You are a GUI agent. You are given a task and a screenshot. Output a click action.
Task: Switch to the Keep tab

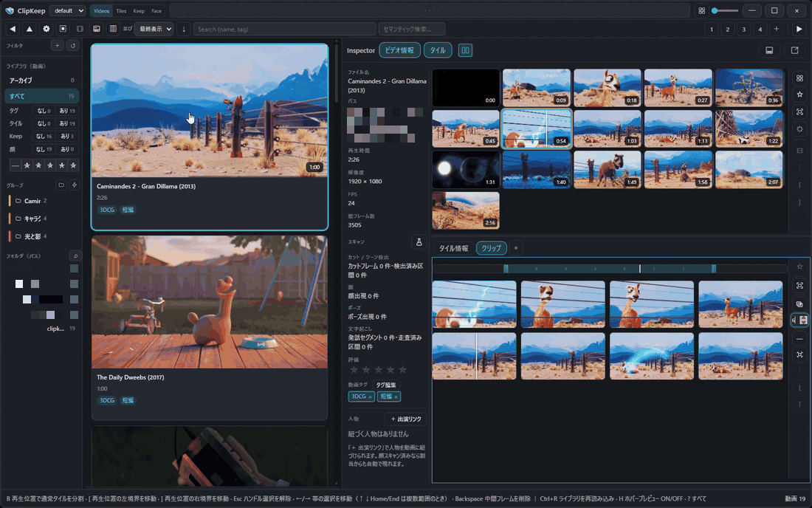coord(139,10)
